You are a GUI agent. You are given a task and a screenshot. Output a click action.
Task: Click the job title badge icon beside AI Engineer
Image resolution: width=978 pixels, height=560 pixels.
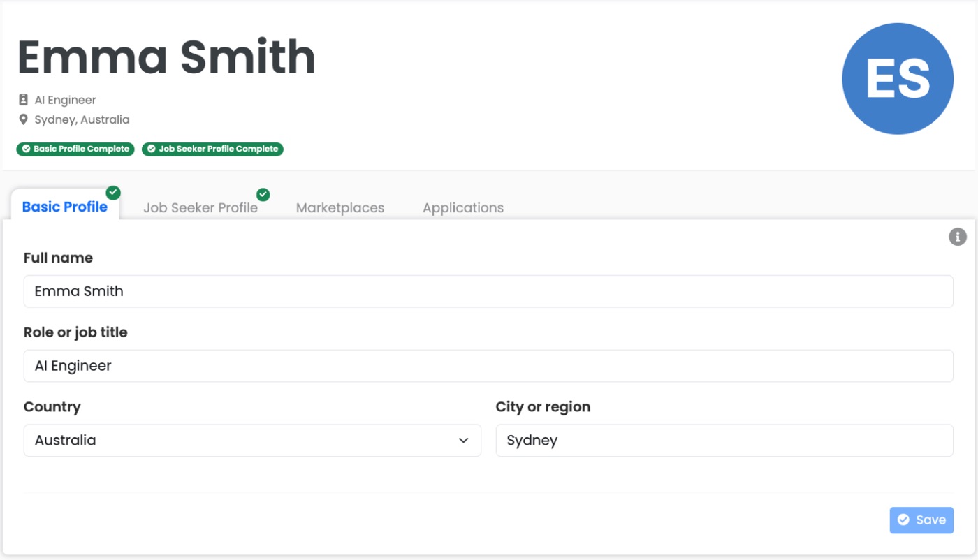23,100
